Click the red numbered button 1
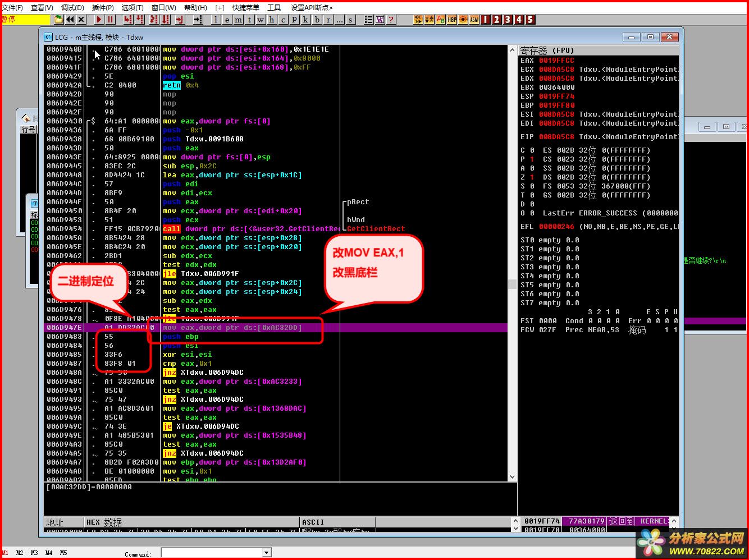The image size is (749, 560). pyautogui.click(x=486, y=20)
